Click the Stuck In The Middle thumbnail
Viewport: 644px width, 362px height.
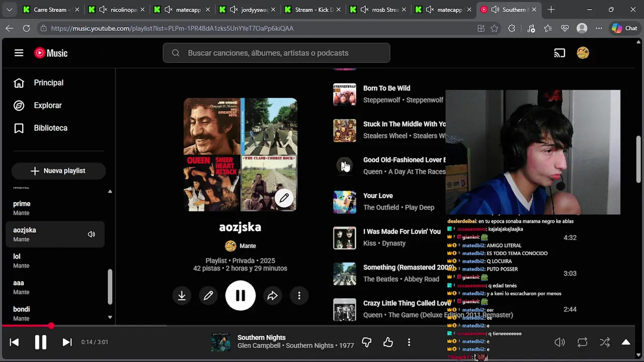345,130
